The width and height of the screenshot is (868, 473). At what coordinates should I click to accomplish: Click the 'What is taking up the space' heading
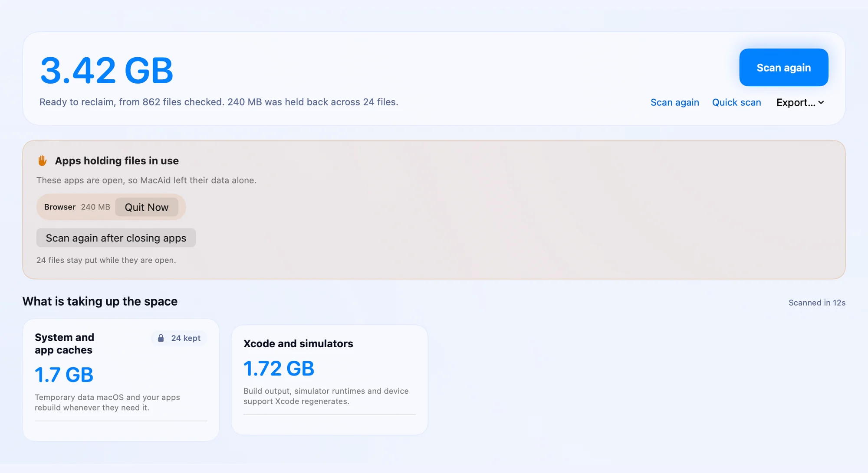(100, 301)
